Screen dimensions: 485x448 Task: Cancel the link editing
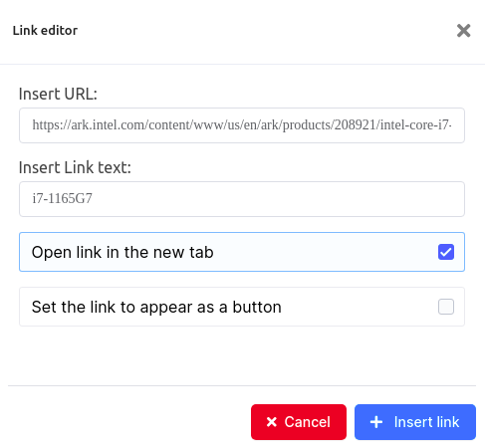click(x=299, y=422)
